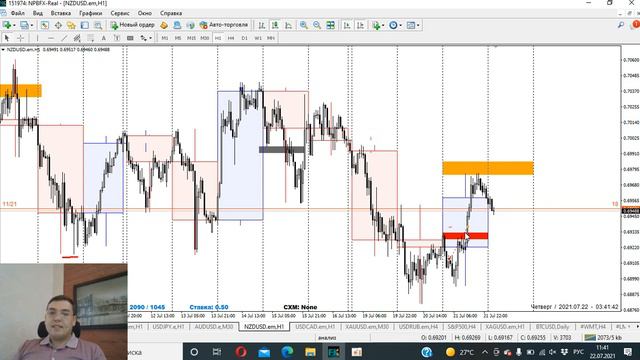Select the cursor arrow tool
The image size is (640, 360).
click(x=7, y=38)
